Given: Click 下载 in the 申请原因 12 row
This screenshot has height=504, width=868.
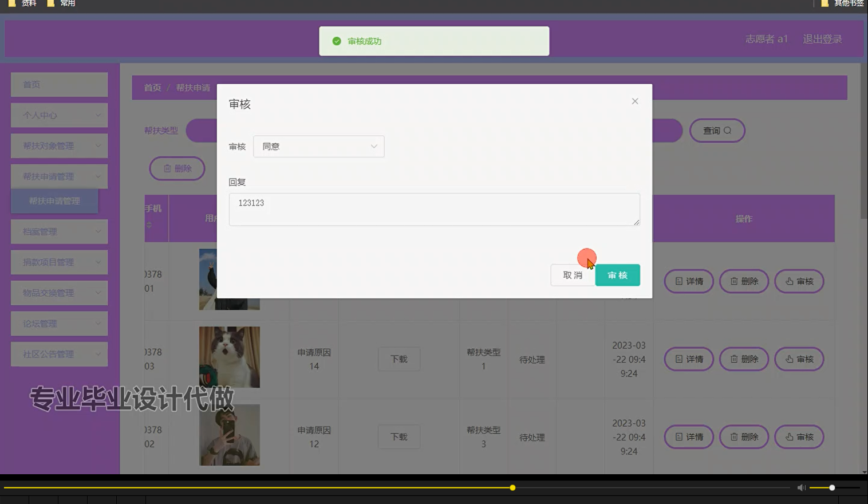Looking at the screenshot, I should click(399, 437).
